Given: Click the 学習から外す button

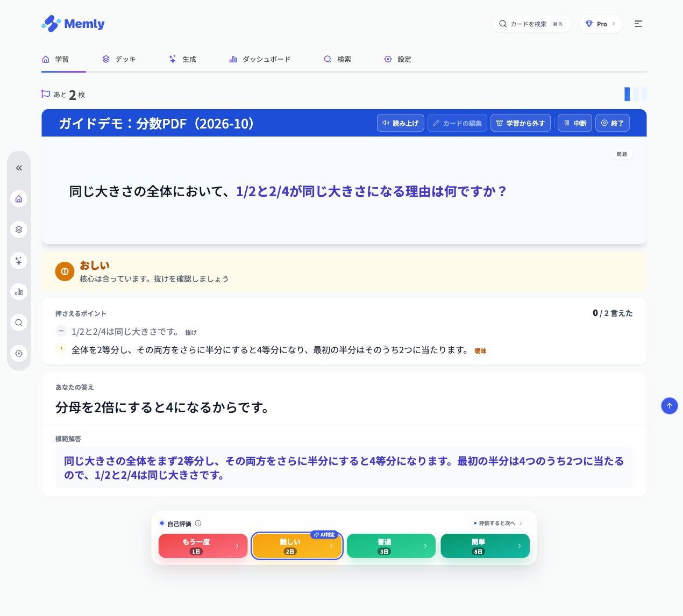Looking at the screenshot, I should pos(521,123).
